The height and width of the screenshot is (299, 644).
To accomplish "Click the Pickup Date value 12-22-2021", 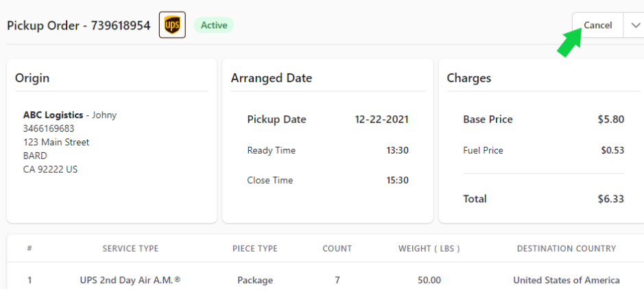I will (381, 119).
